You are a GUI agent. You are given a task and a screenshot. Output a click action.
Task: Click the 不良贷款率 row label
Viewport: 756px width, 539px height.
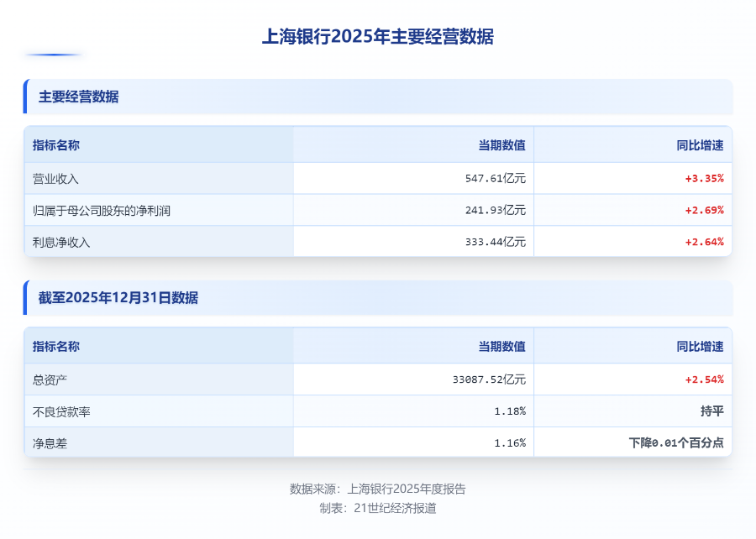coord(61,411)
